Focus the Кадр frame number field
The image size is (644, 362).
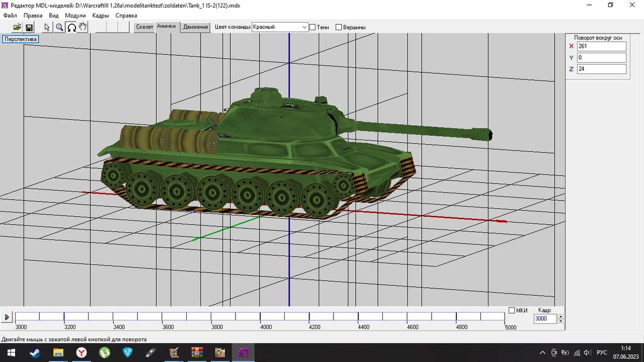pyautogui.click(x=545, y=319)
